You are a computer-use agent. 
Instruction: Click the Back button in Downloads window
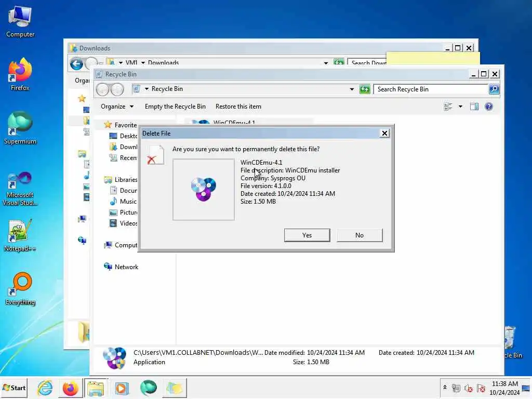click(x=77, y=63)
